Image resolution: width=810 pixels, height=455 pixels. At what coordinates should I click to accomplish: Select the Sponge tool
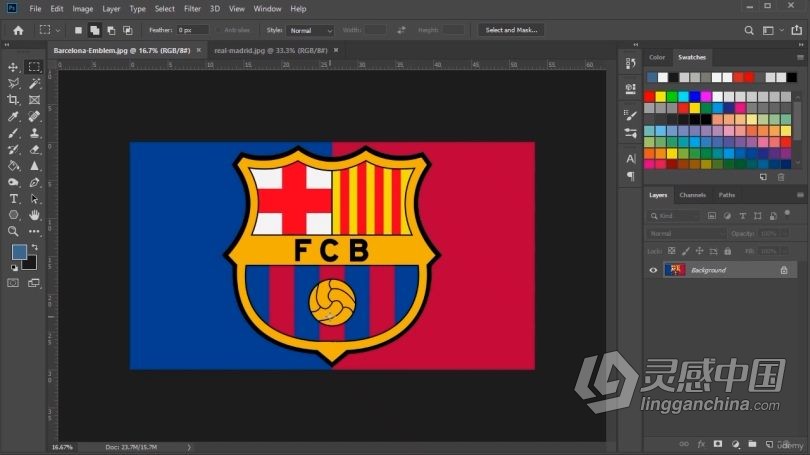[x=13, y=182]
